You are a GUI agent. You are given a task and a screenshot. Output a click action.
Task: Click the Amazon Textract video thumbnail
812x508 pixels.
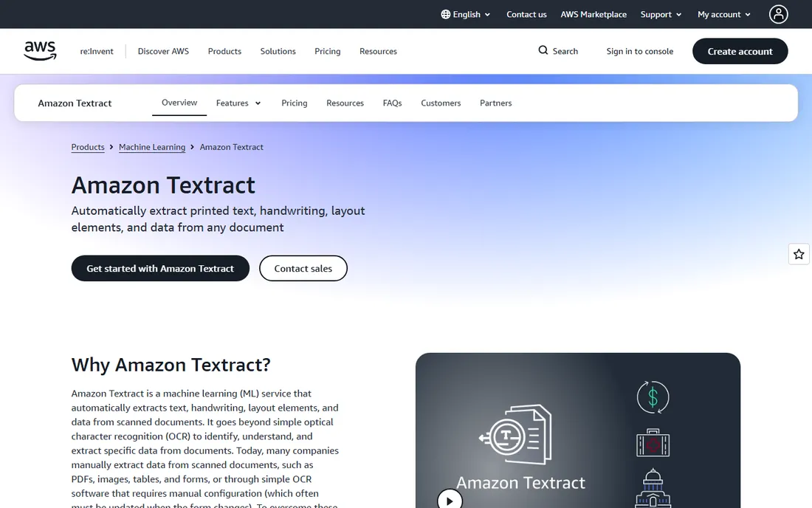(x=577, y=430)
